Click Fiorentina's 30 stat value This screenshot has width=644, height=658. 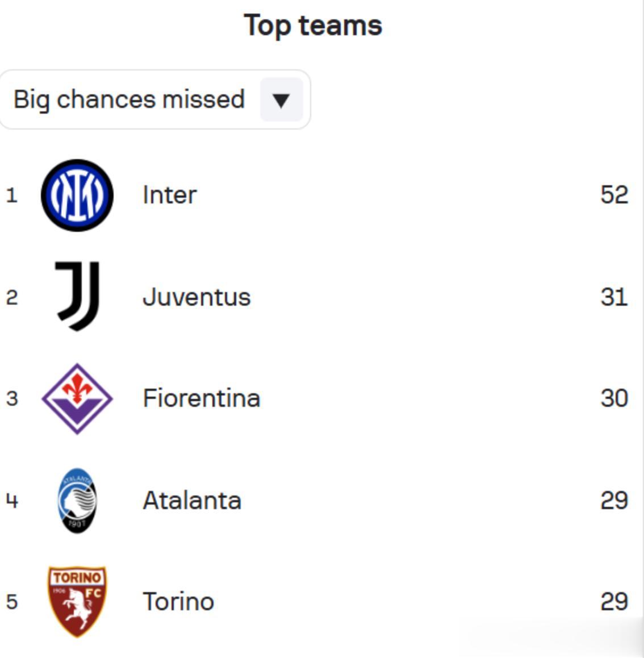pyautogui.click(x=614, y=398)
